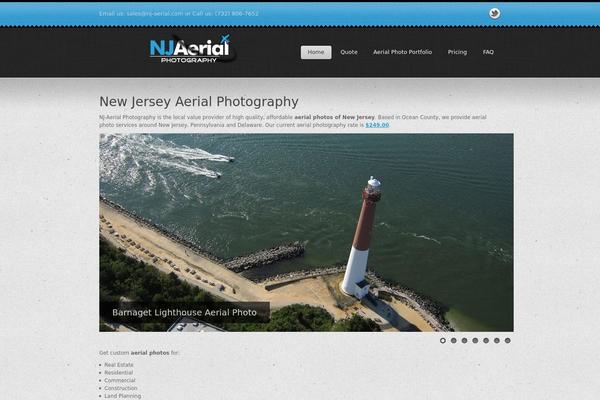The width and height of the screenshot is (600, 400).
Task: Open the Twitter bird icon link
Action: click(494, 13)
